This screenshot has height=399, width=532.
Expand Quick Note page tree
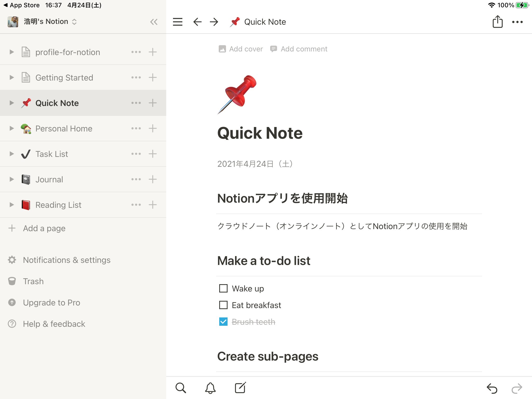tap(11, 103)
